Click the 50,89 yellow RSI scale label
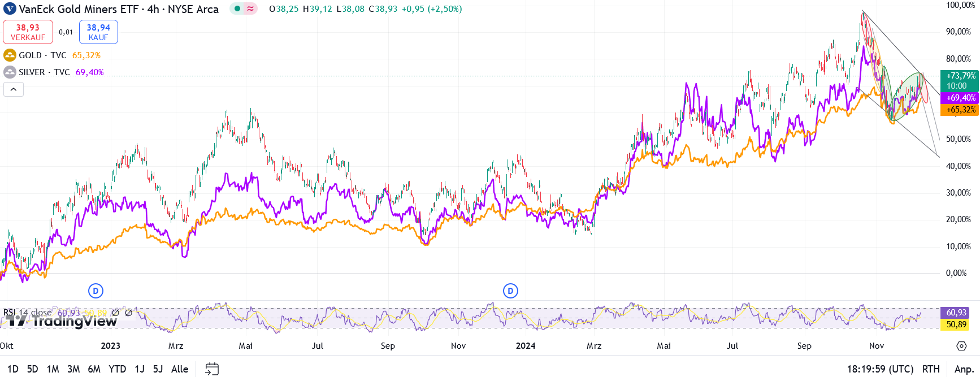The width and height of the screenshot is (980, 381). point(955,324)
